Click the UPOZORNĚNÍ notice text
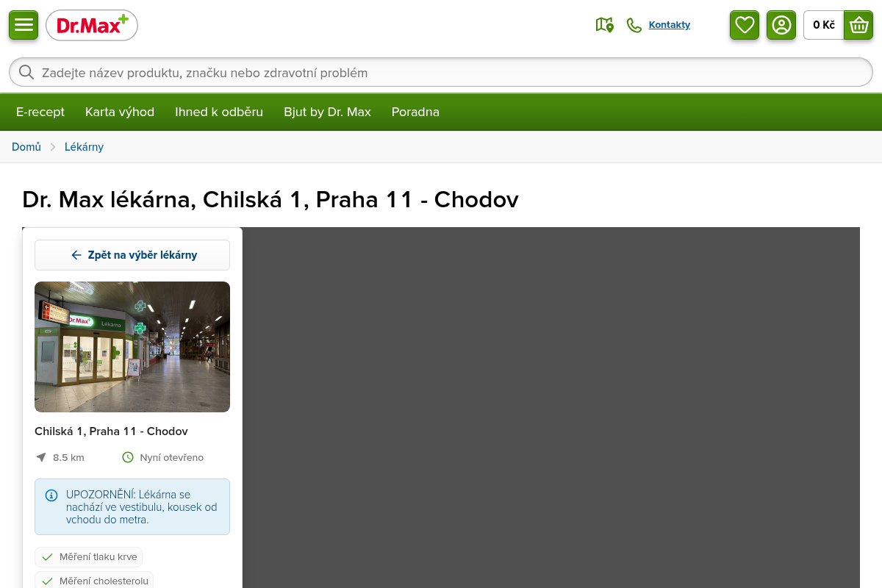This screenshot has height=588, width=882. tap(142, 507)
